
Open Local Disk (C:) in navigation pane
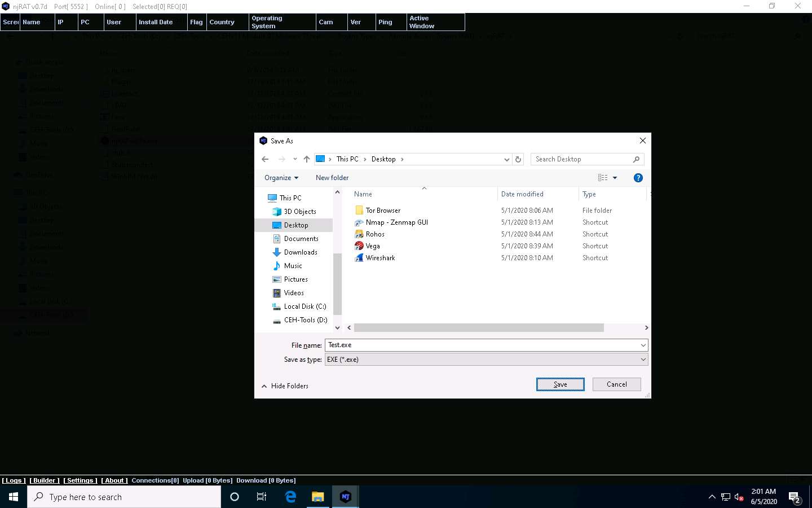pyautogui.click(x=304, y=306)
